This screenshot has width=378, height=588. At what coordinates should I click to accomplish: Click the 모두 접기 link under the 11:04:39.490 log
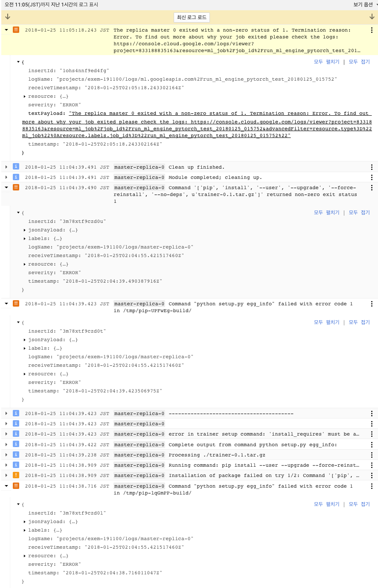point(359,213)
